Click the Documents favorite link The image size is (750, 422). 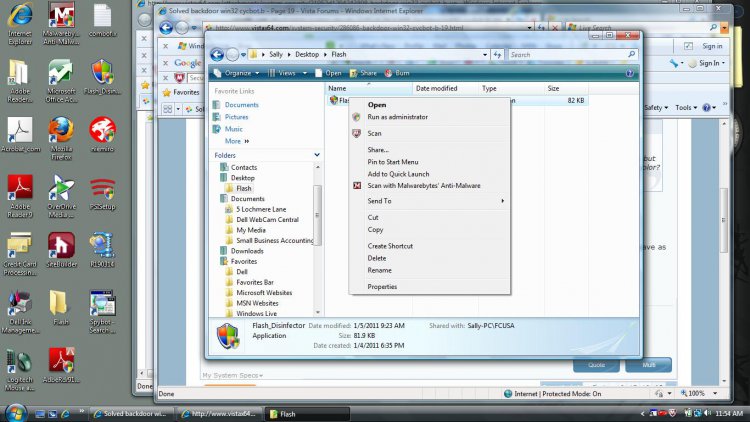(241, 105)
